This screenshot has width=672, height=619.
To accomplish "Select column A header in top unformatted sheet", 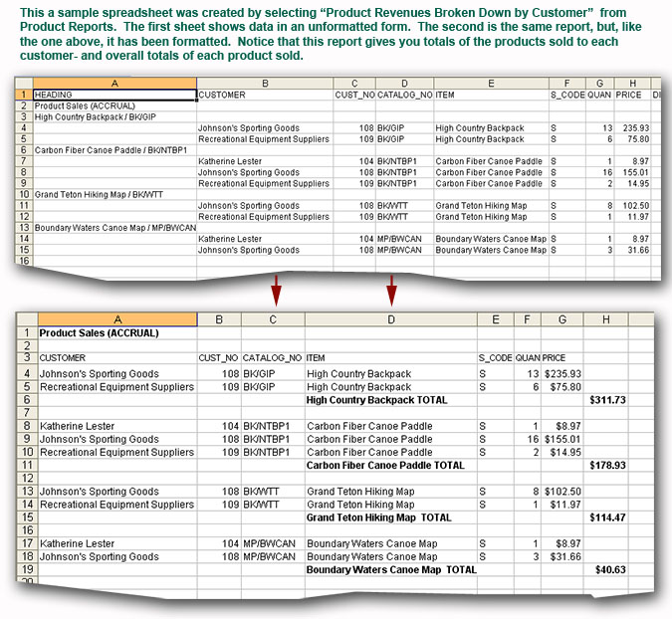I will pos(114,84).
